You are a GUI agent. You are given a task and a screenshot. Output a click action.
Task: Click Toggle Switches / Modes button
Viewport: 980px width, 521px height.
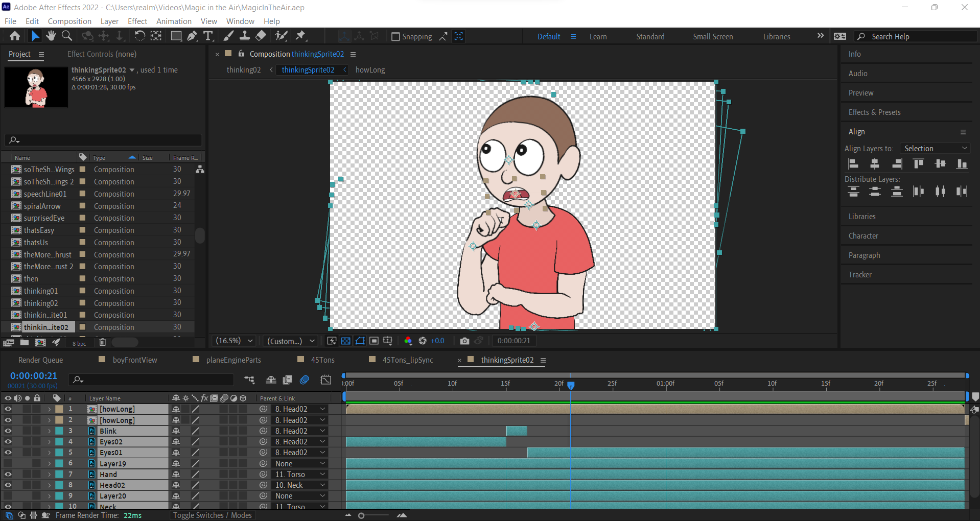(212, 515)
